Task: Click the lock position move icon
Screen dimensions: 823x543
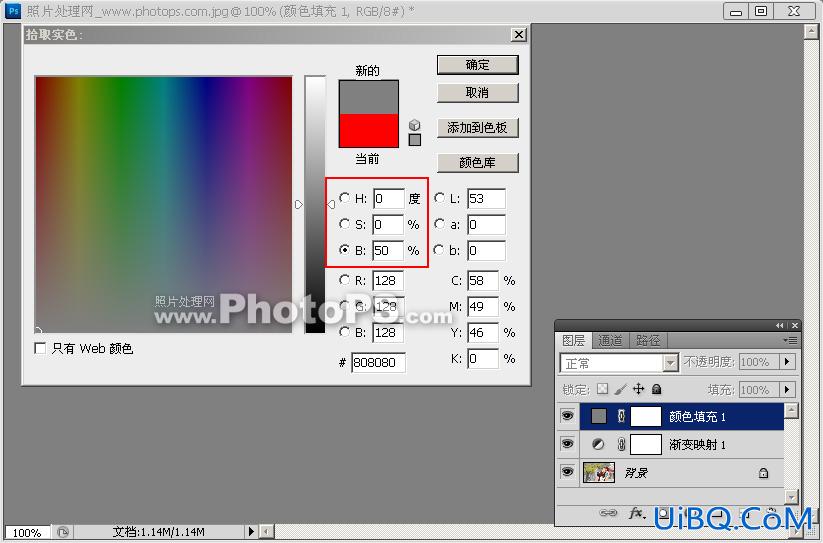Action: (638, 389)
